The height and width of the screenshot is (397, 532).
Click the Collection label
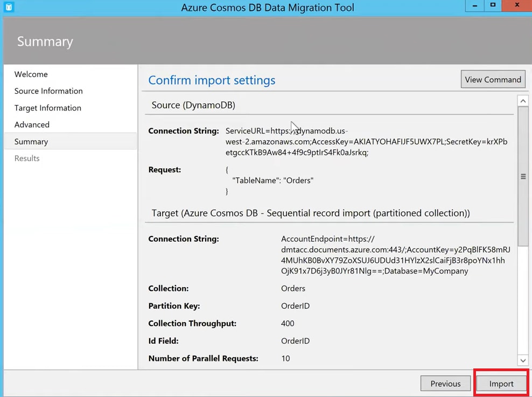tap(169, 288)
